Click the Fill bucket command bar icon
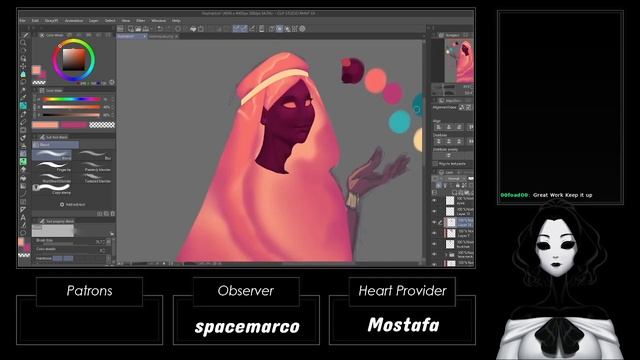Image resolution: width=640 pixels, height=360 pixels. 193,29
